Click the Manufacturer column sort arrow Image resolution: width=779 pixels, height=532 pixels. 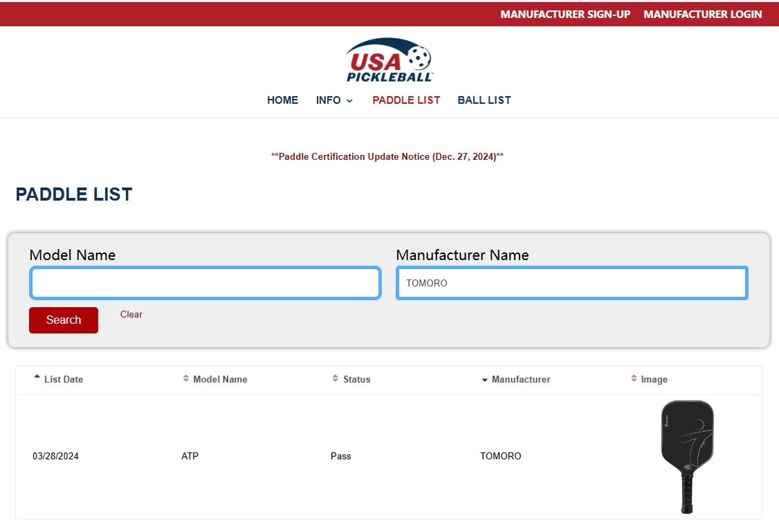tap(484, 379)
